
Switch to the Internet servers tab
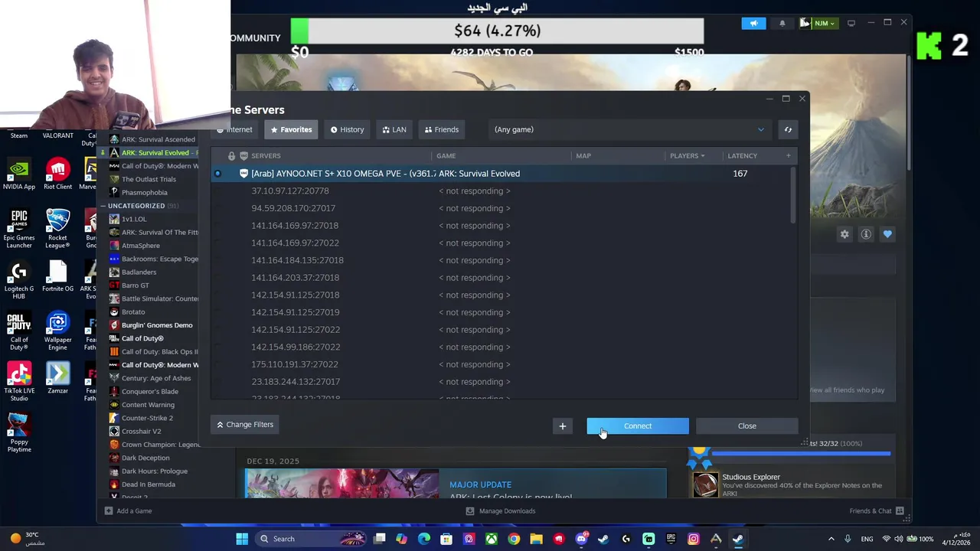pyautogui.click(x=234, y=129)
